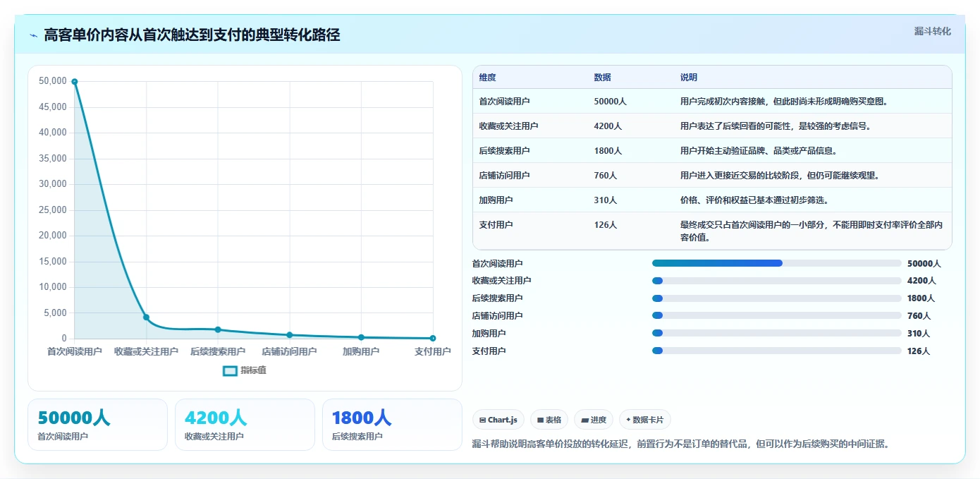Click the Chart.js chip
Image resolution: width=980 pixels, height=479 pixels.
(x=498, y=420)
